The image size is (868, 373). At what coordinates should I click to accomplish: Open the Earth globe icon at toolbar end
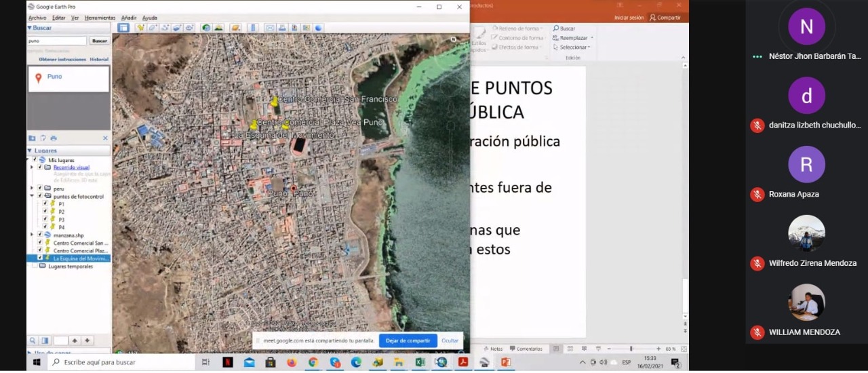coord(318,28)
